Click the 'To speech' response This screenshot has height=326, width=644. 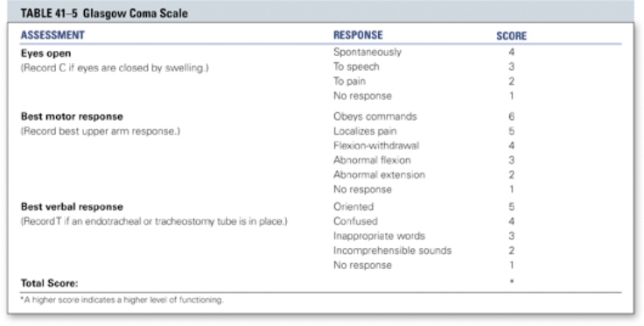click(x=356, y=67)
